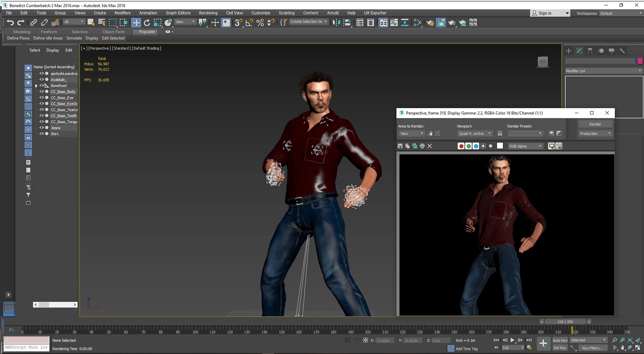Open the Arnold menu
The image size is (644, 354).
click(333, 13)
